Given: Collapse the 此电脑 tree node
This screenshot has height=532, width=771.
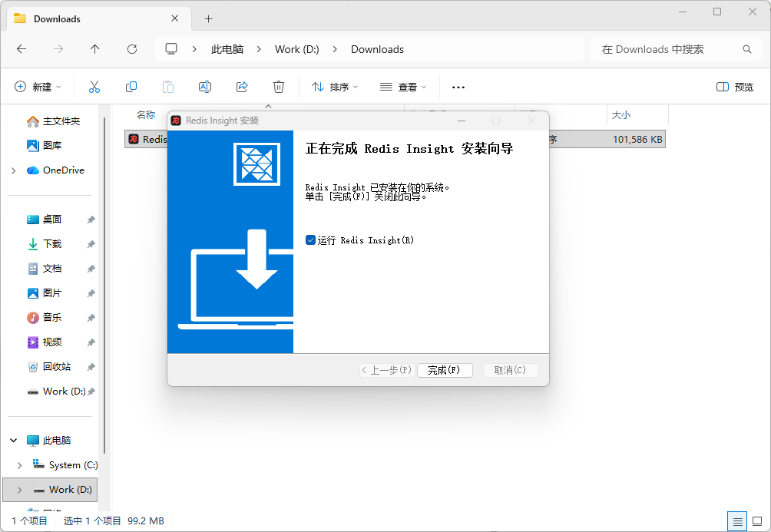Looking at the screenshot, I should (x=14, y=441).
